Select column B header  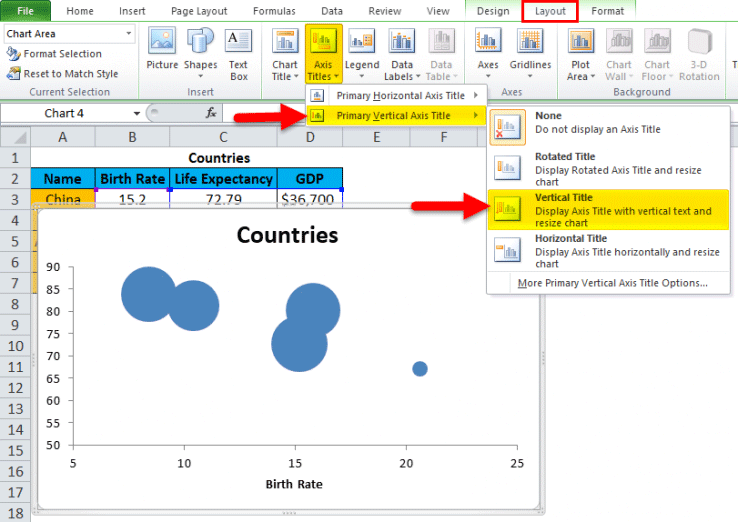[132, 137]
